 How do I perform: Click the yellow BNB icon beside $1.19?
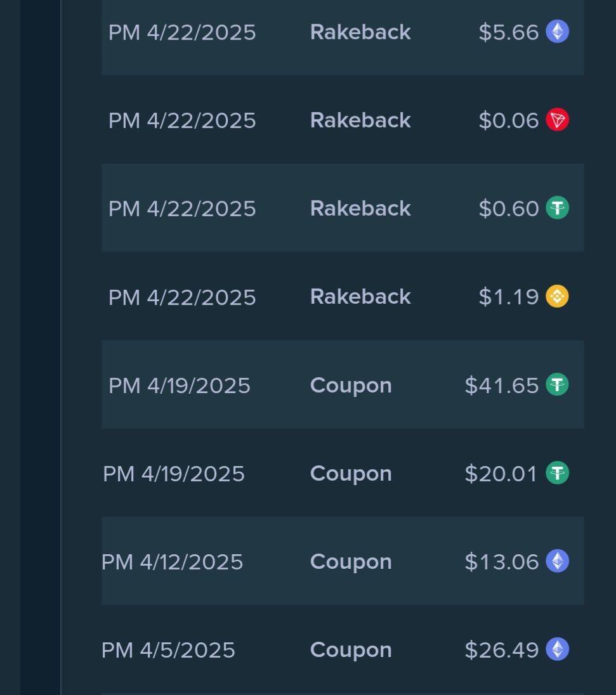click(557, 296)
